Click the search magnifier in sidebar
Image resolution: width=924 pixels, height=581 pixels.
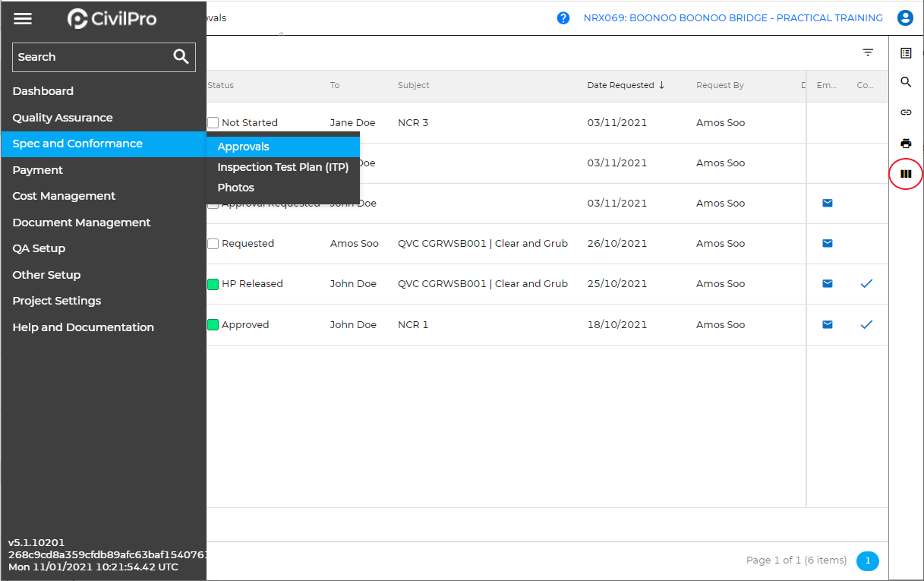[x=181, y=57]
